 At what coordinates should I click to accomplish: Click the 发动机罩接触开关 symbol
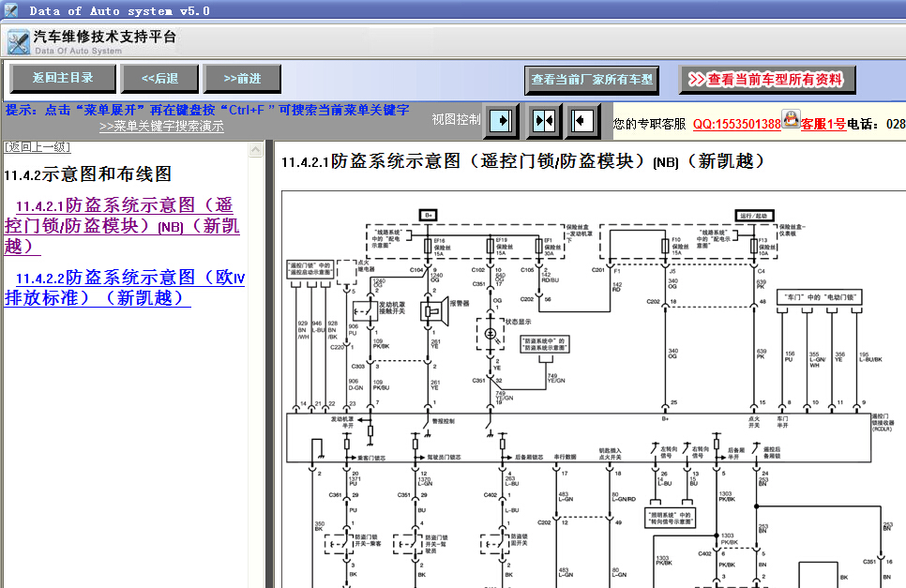[365, 310]
